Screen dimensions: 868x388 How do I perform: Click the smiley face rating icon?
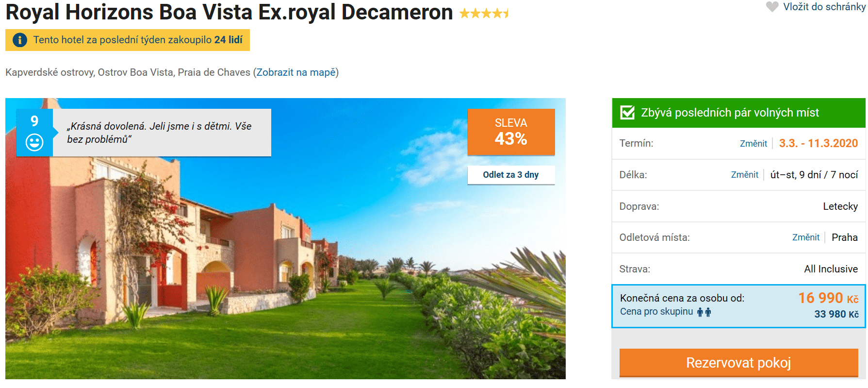[34, 142]
